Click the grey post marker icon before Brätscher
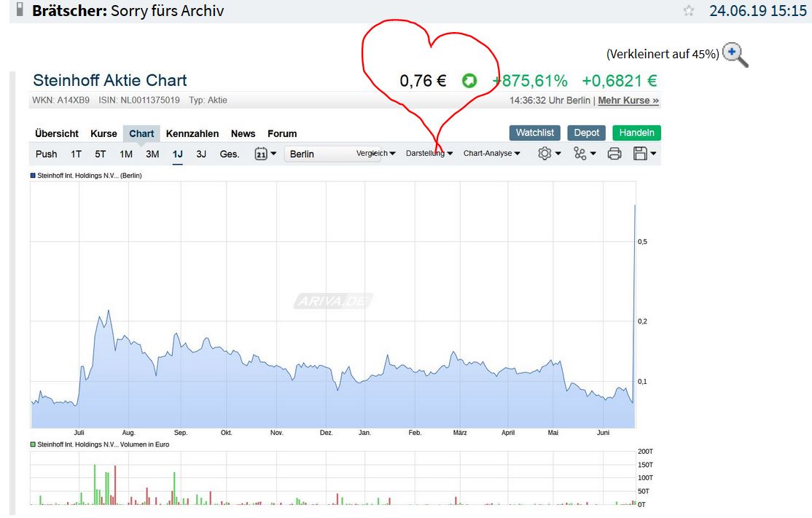812x518 pixels. (20, 9)
